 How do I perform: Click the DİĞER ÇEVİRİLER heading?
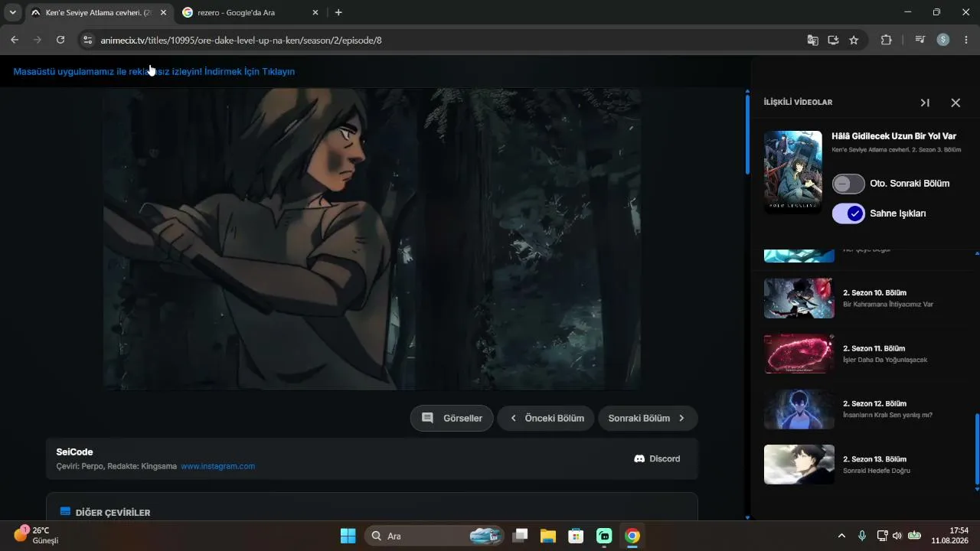113,513
